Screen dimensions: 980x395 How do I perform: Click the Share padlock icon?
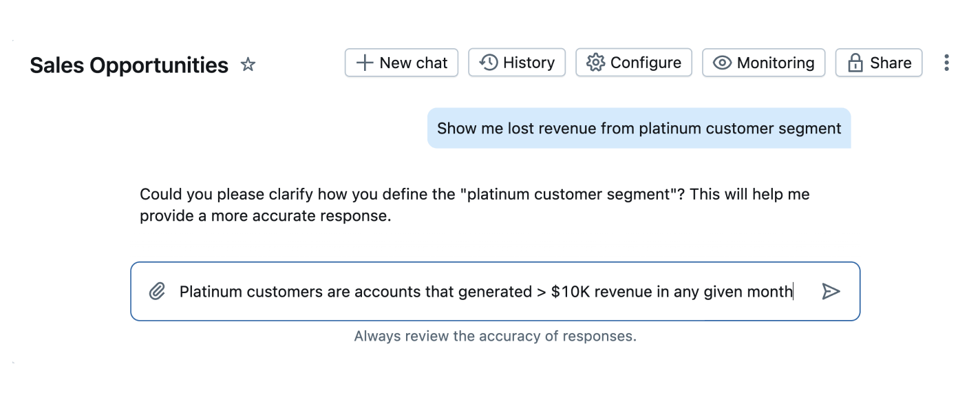855,63
